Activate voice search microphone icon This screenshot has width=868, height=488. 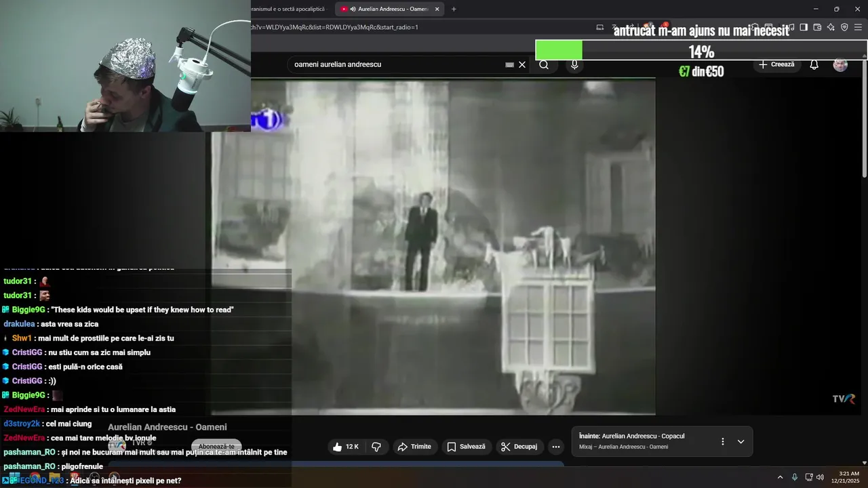pos(574,65)
